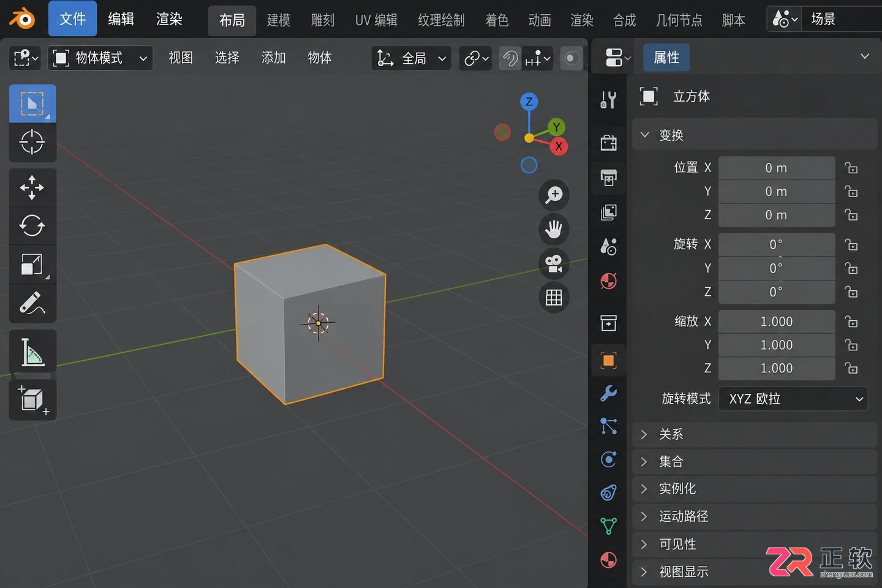Screen dimensions: 882x588
Task: Select the Measure tool
Action: [32, 352]
